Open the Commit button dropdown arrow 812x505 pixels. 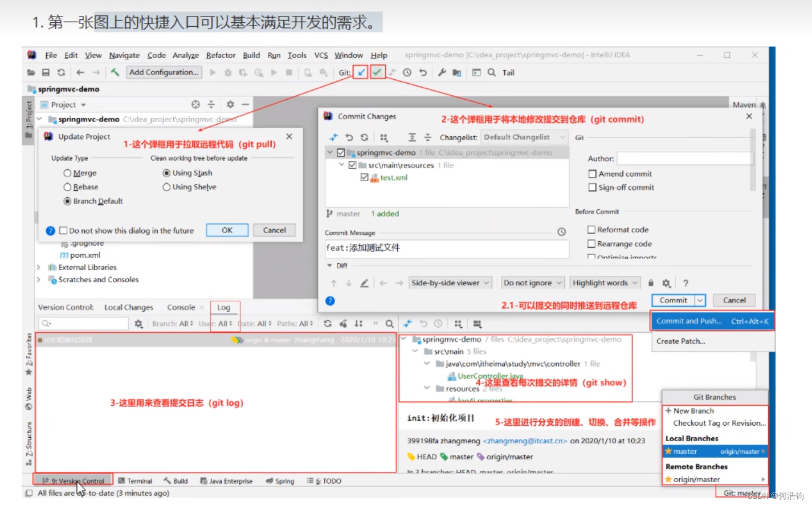tap(700, 300)
